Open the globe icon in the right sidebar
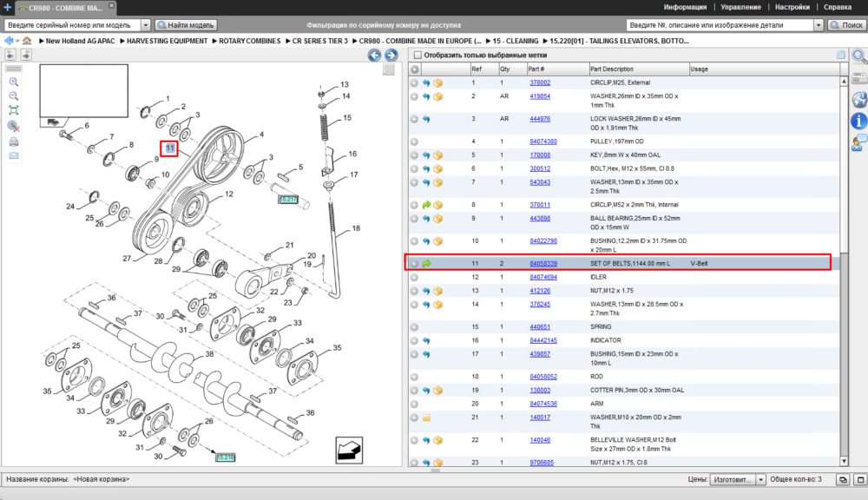 [859, 100]
